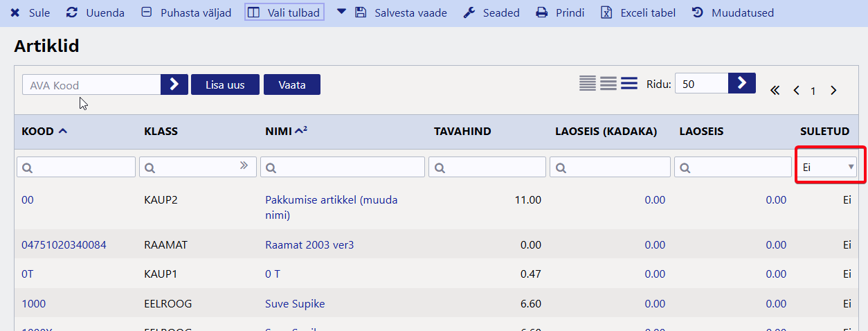Open article link 04751020340084

(x=64, y=244)
